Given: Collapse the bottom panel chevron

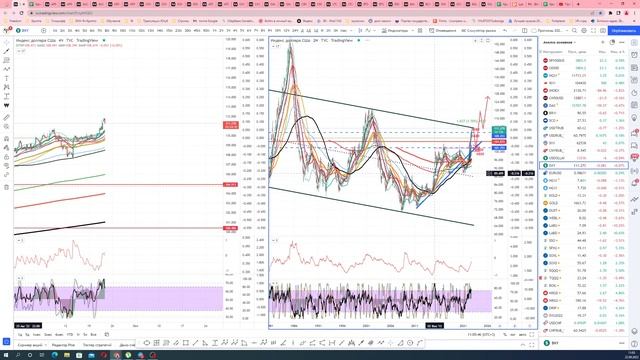Looking at the screenshot, I should tap(523, 345).
